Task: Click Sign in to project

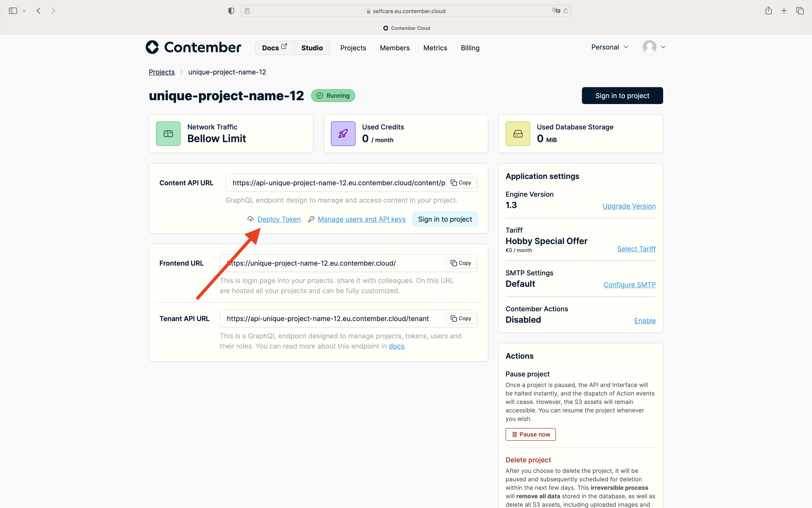Action: click(x=622, y=95)
